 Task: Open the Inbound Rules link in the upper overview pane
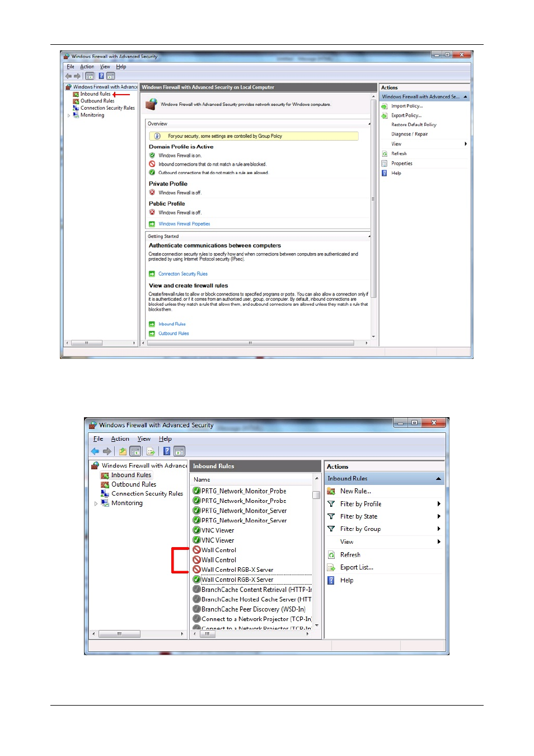point(172,324)
